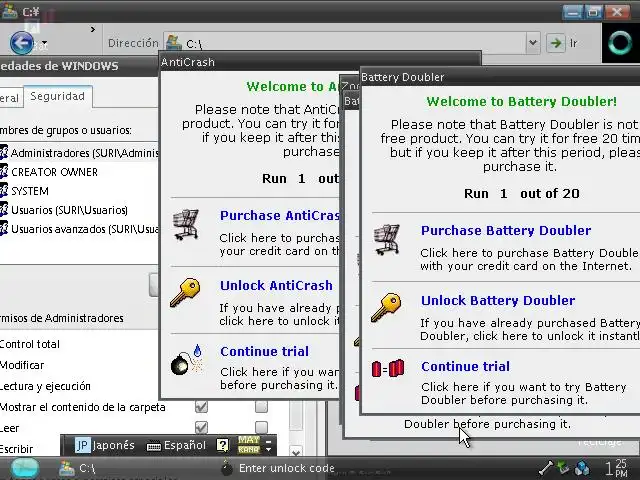Viewport: 640px width, 480px height.
Task: Click the Purchase AntiCrash link
Action: coord(280,216)
